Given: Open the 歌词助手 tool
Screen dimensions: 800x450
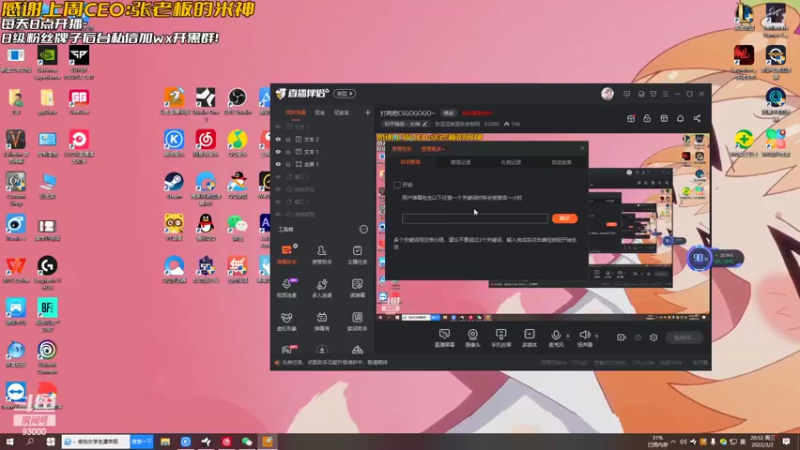Looking at the screenshot, I should pos(357,321).
